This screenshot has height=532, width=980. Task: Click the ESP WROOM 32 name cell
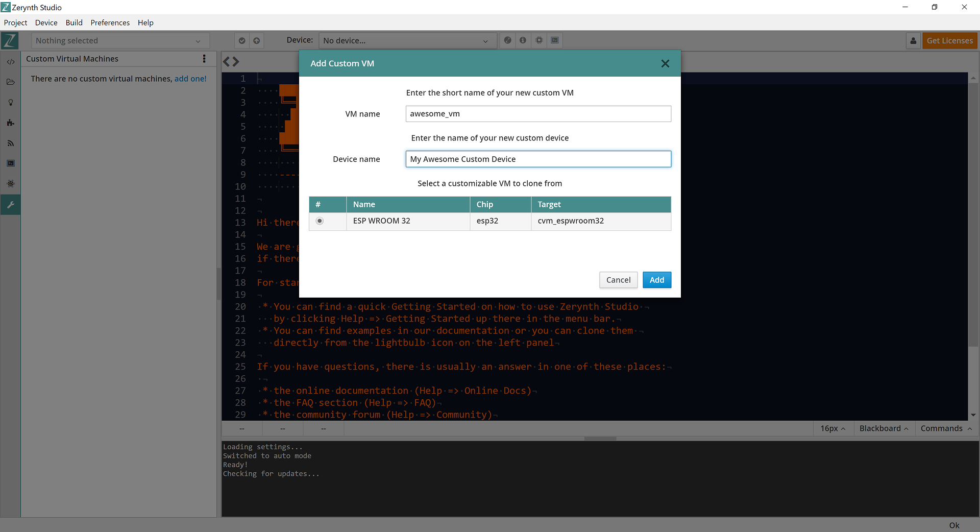pos(408,221)
